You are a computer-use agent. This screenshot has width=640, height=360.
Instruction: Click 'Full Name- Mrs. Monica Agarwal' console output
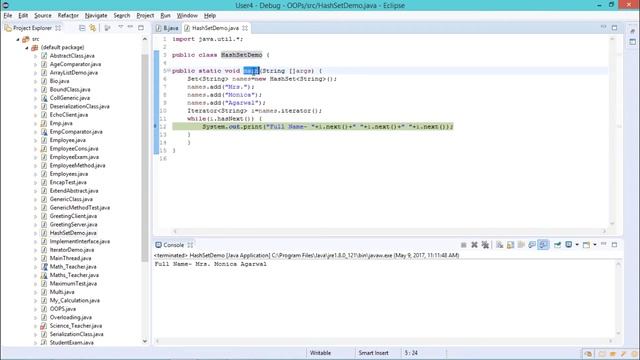(x=211, y=264)
